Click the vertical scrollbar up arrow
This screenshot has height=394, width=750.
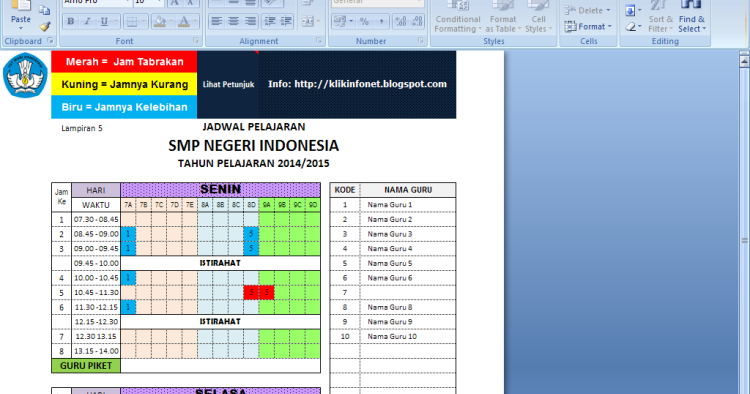pos(744,61)
